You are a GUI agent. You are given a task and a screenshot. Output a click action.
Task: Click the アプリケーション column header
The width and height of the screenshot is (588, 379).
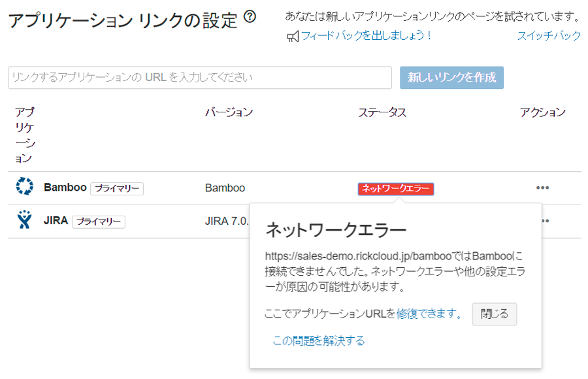pyautogui.click(x=25, y=135)
